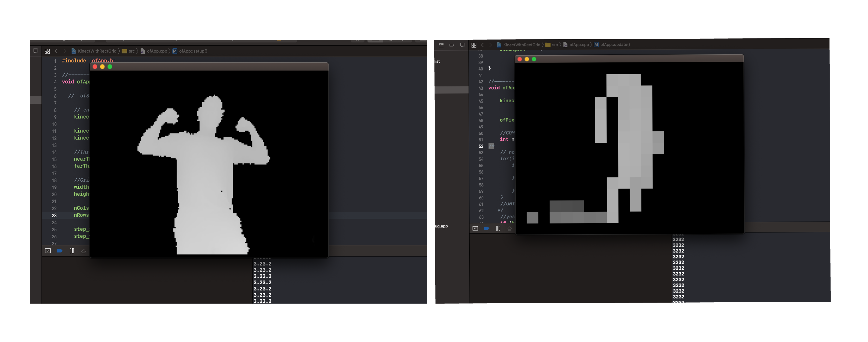Go forward using arrow in ofApp::setup() jump bar

tap(64, 51)
